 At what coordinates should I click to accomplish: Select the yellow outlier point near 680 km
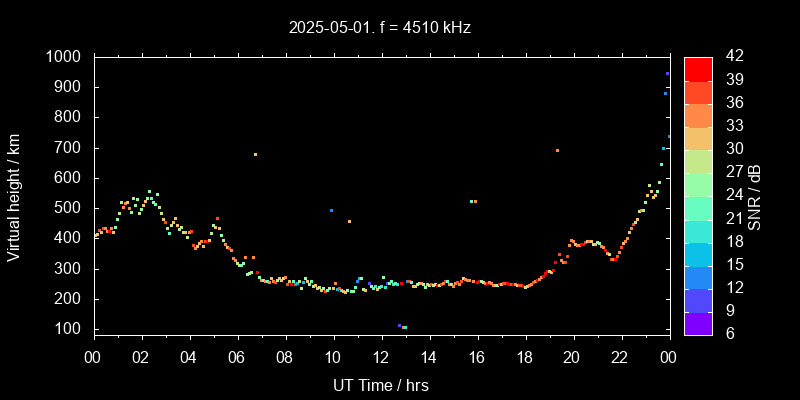click(x=255, y=154)
